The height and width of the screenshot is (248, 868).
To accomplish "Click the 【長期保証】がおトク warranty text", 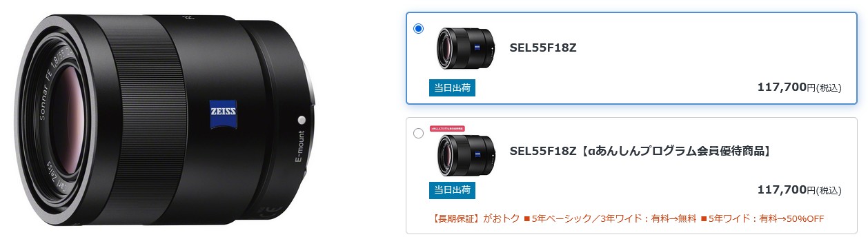I will 473,219.
